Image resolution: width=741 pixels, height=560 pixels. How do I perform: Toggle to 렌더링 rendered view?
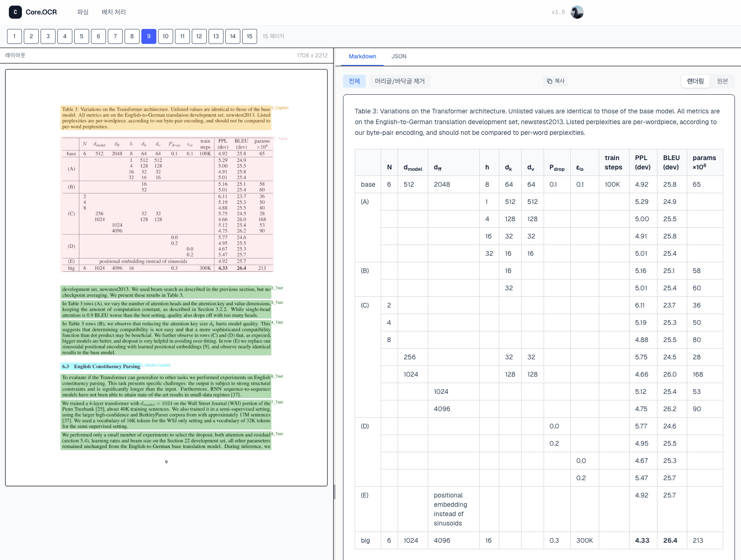(x=695, y=81)
